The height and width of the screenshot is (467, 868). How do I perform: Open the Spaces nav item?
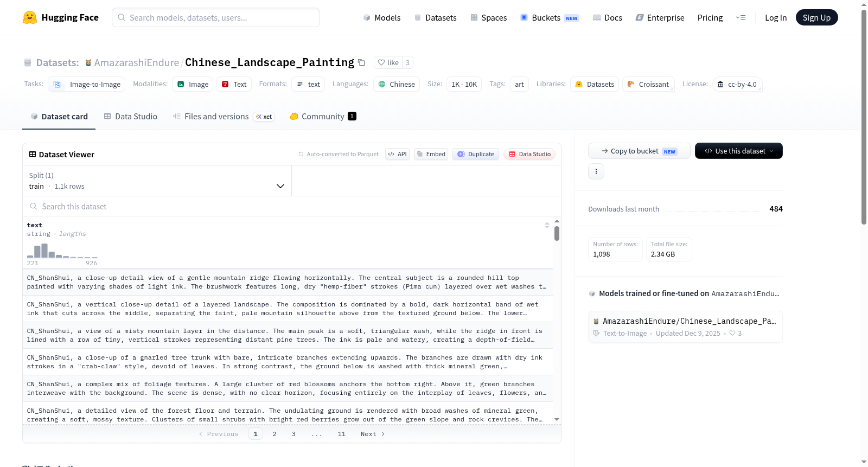(x=488, y=17)
